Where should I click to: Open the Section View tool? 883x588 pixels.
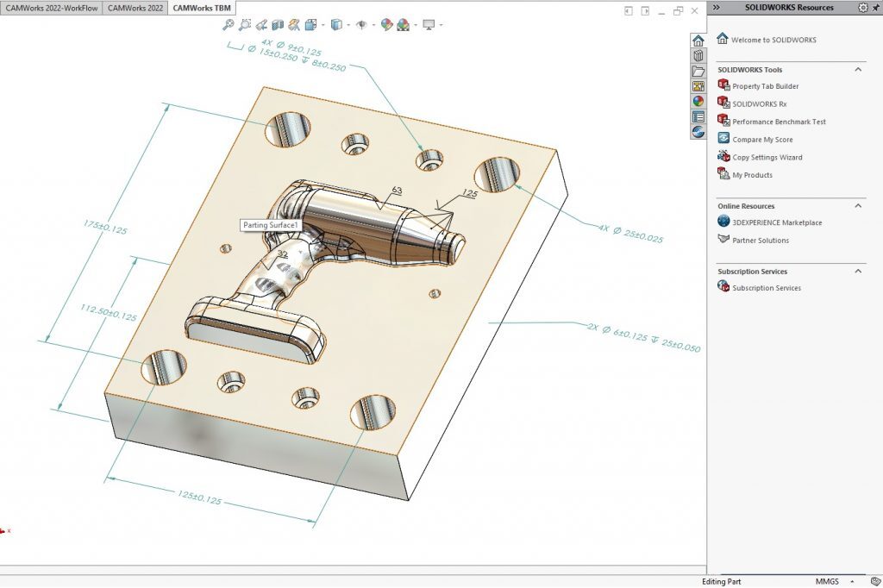[276, 25]
